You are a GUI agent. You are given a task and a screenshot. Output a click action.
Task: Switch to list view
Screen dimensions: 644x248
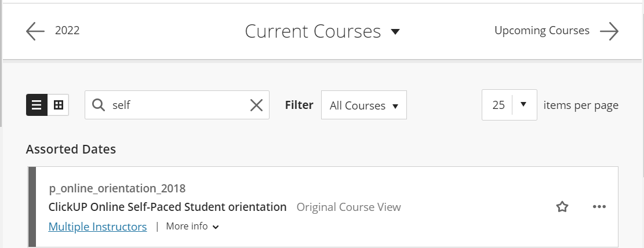coord(37,105)
